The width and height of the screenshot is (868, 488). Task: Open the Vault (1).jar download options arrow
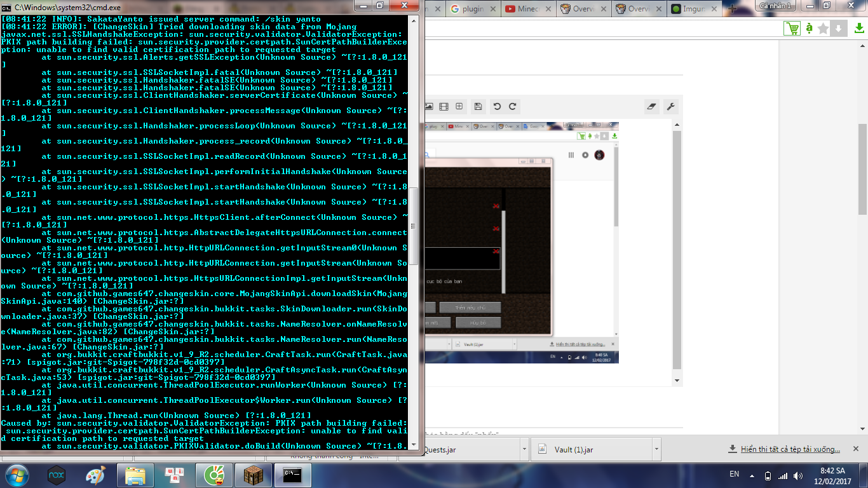[x=655, y=449]
